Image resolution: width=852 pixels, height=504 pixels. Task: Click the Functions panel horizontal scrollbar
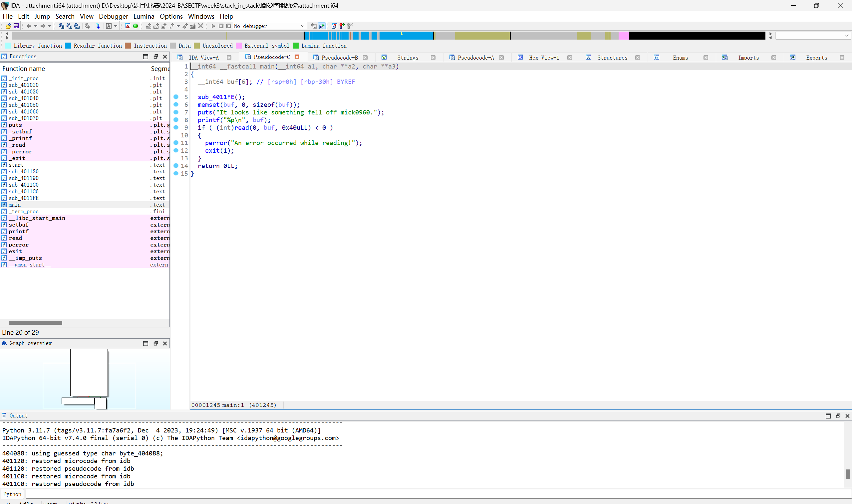tap(35, 323)
